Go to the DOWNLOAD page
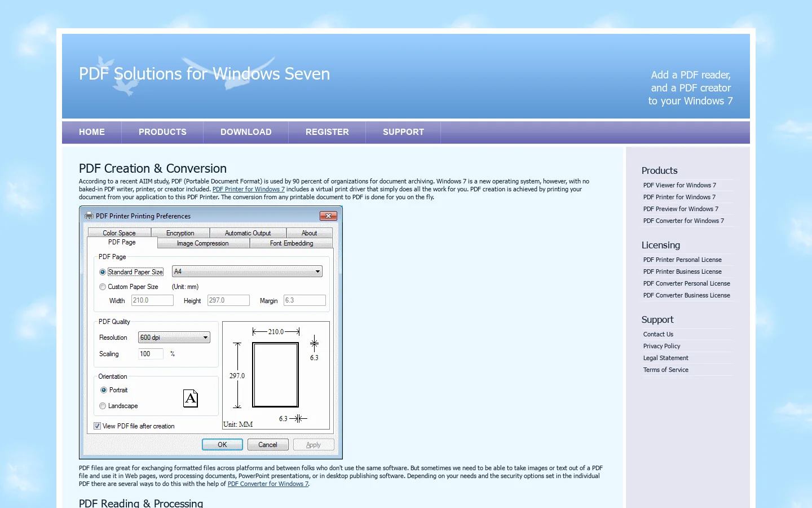 (x=246, y=132)
